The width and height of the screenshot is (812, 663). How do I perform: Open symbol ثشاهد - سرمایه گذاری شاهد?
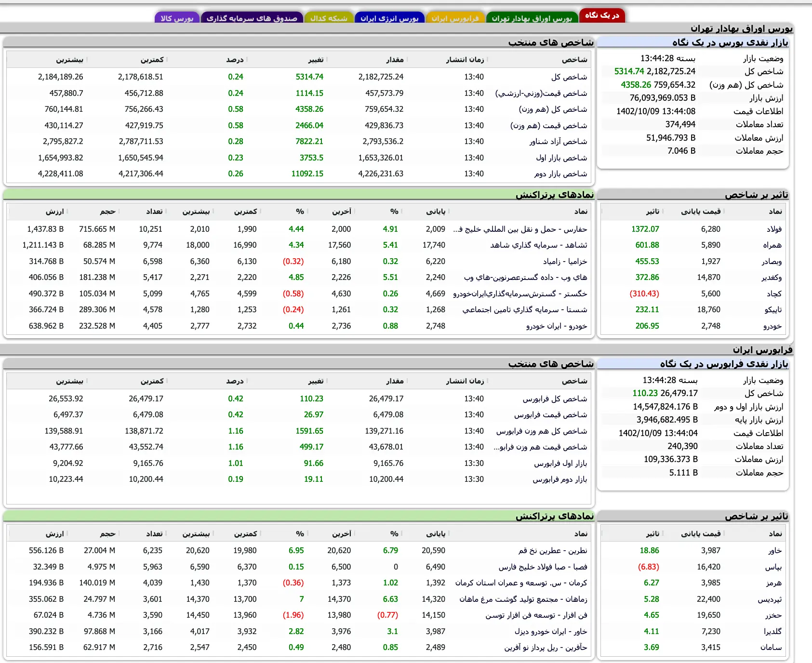539,245
